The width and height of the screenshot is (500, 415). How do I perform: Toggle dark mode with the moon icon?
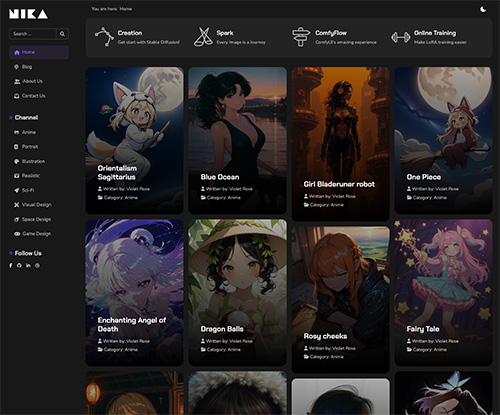click(x=483, y=9)
